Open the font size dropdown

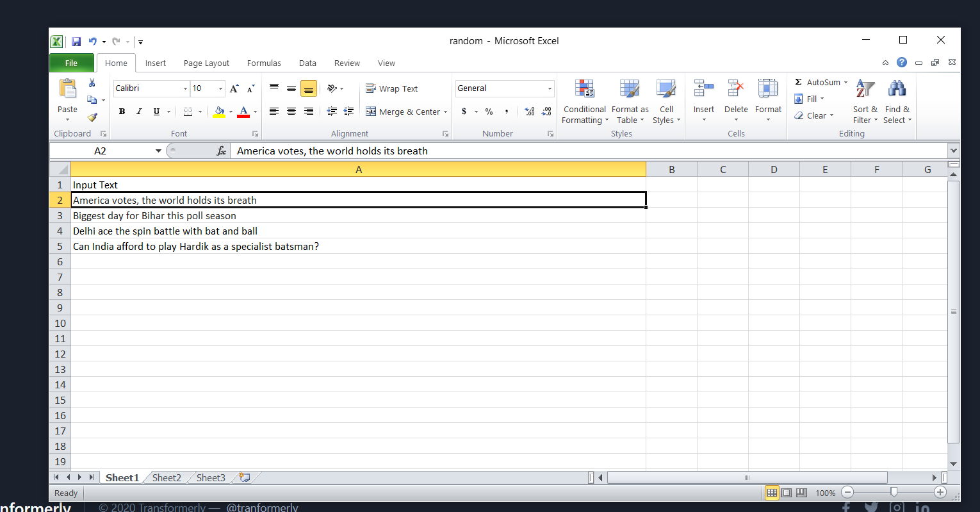pyautogui.click(x=221, y=88)
